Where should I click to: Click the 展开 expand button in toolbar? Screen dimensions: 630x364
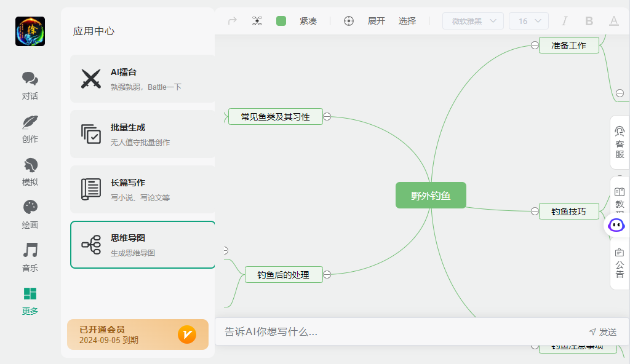(x=377, y=21)
